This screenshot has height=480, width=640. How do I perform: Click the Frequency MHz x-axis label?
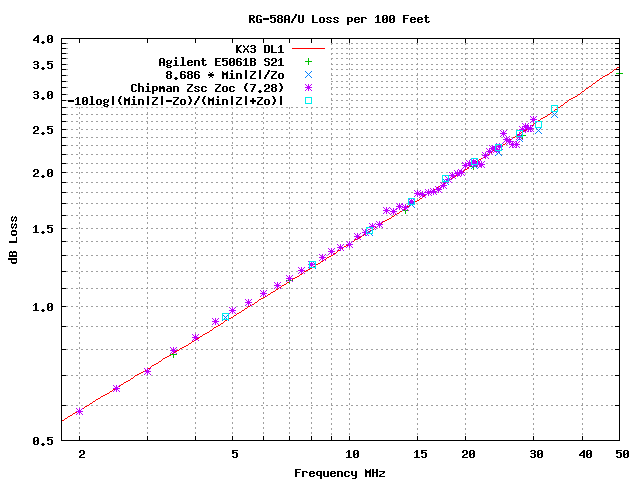pyautogui.click(x=340, y=473)
